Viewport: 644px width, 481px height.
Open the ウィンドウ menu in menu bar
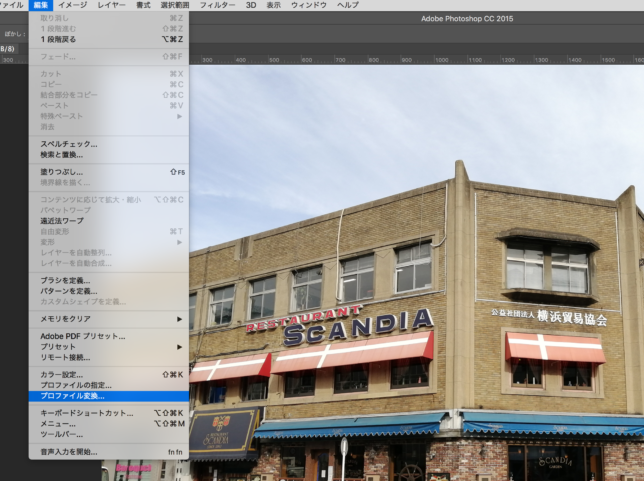point(308,5)
